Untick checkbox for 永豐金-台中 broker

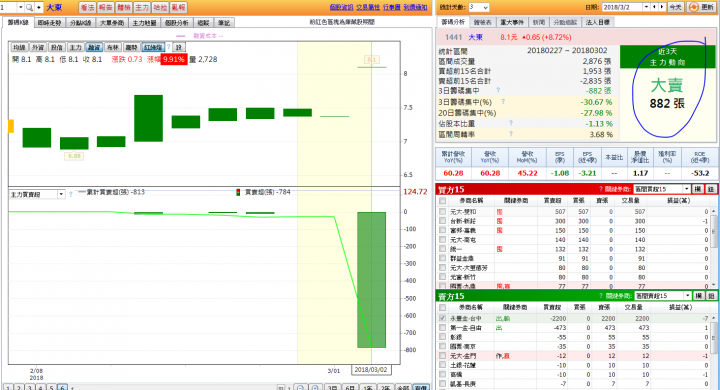pos(442,318)
